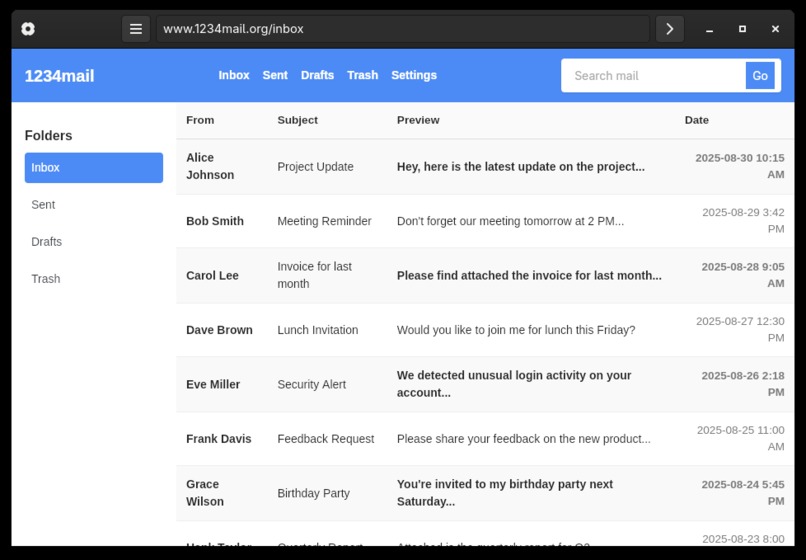The width and height of the screenshot is (806, 560).
Task: Click preview 'Please share your feedback'
Action: pos(524,439)
